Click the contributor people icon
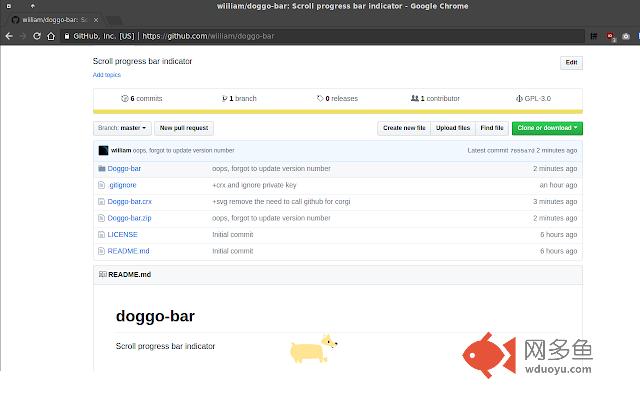Screen dimensions: 640x400 coord(415,98)
